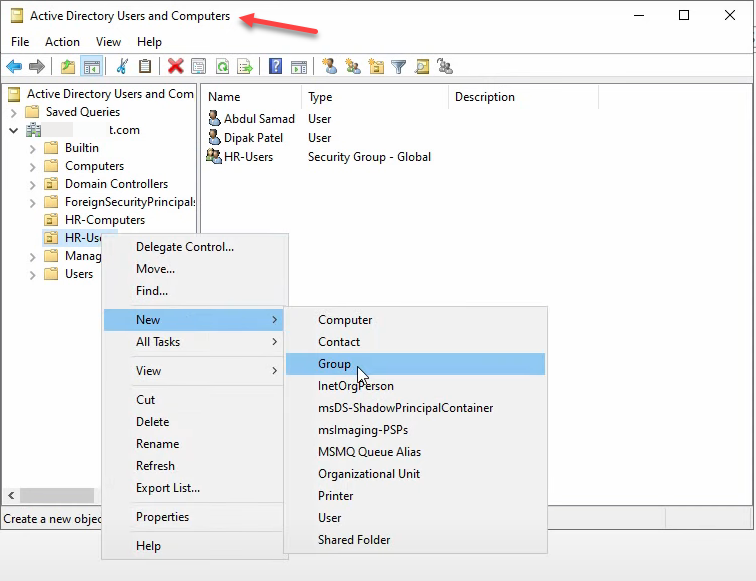Click the Create new group icon

[353, 66]
